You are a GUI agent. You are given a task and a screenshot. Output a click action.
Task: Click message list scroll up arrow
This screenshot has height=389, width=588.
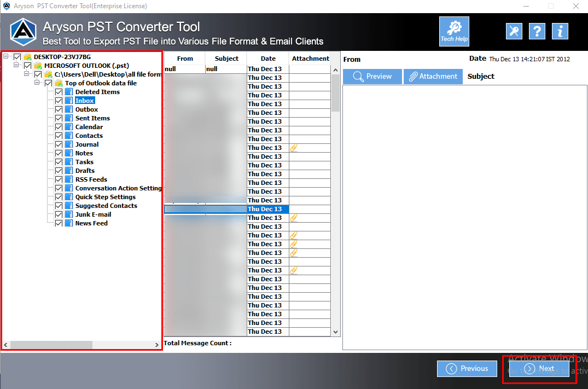(336, 70)
